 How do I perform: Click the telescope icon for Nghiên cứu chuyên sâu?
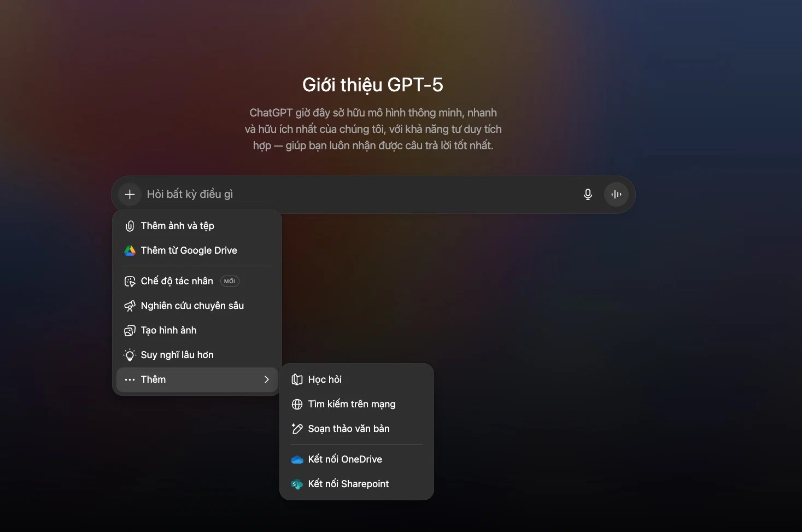click(x=130, y=306)
